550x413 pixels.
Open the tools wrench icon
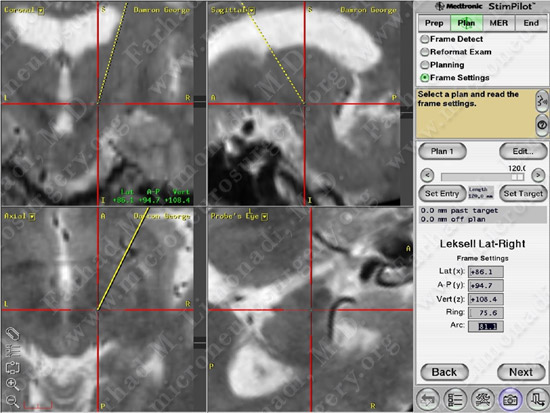483,399
